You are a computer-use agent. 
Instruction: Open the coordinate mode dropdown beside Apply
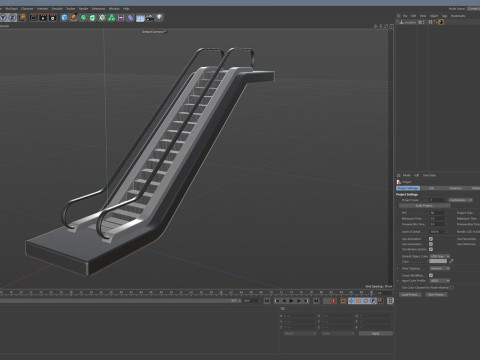pos(300,333)
